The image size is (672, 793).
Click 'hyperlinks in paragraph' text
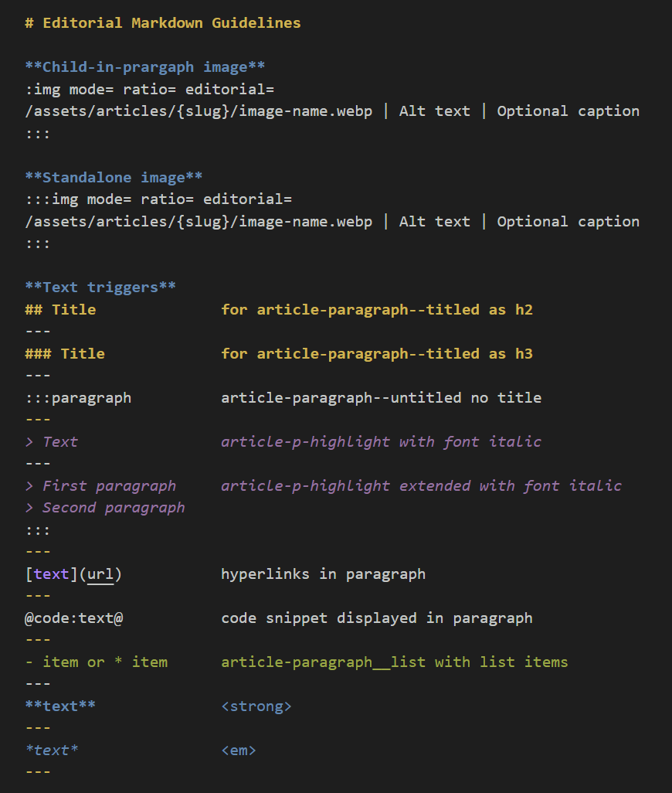324,574
